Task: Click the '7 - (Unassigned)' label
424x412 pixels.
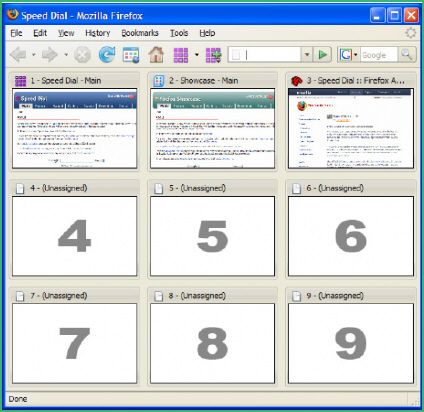Action: tap(59, 296)
